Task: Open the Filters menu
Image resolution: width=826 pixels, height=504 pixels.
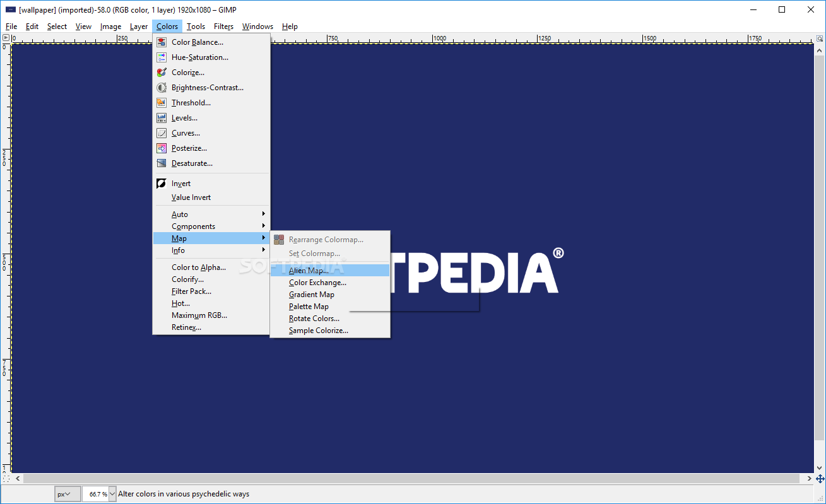Action: 223,26
